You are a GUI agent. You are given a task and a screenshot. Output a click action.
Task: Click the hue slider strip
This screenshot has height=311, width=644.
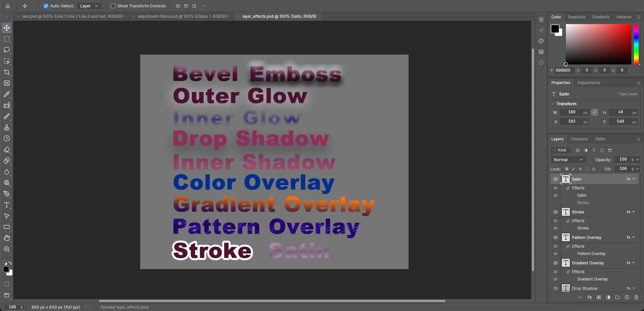tap(636, 44)
